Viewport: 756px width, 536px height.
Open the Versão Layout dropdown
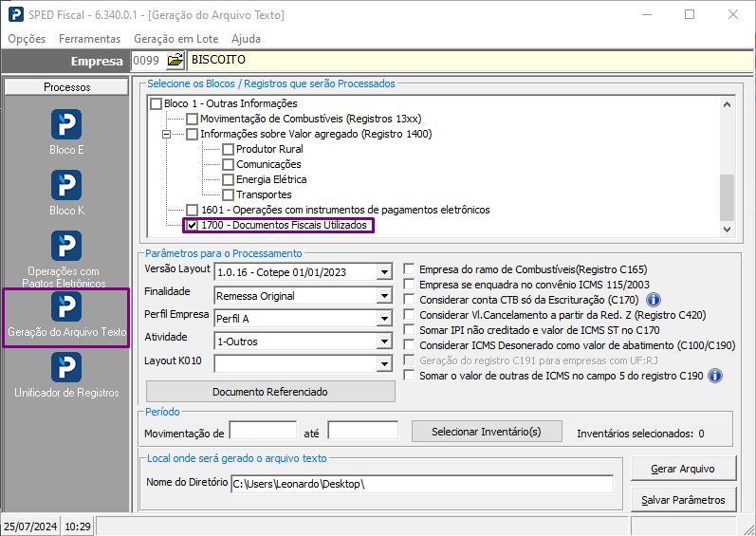tap(384, 272)
